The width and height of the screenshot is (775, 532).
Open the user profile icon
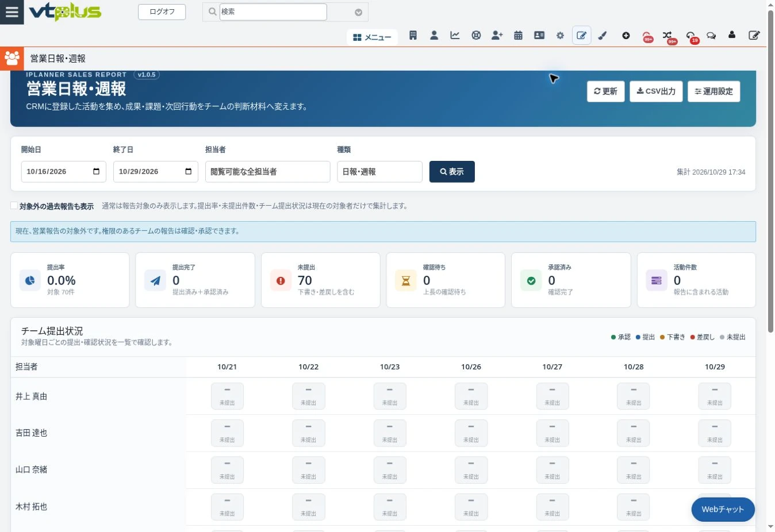click(732, 35)
